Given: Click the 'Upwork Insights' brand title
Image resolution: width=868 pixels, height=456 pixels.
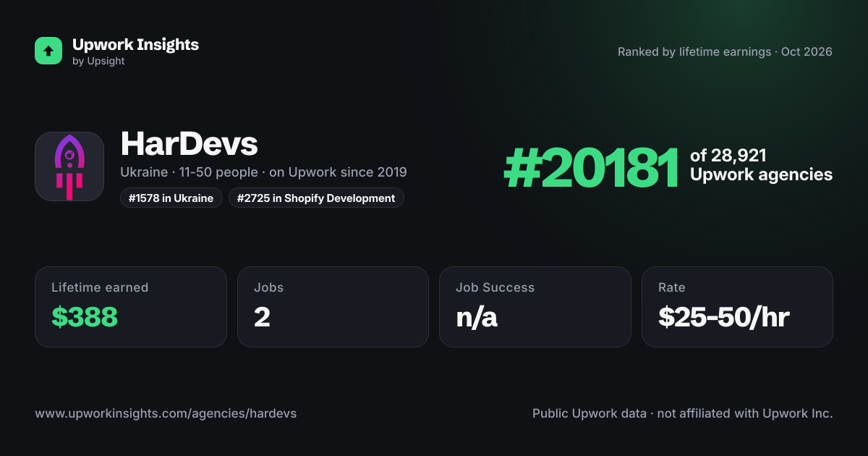Looking at the screenshot, I should 135,44.
